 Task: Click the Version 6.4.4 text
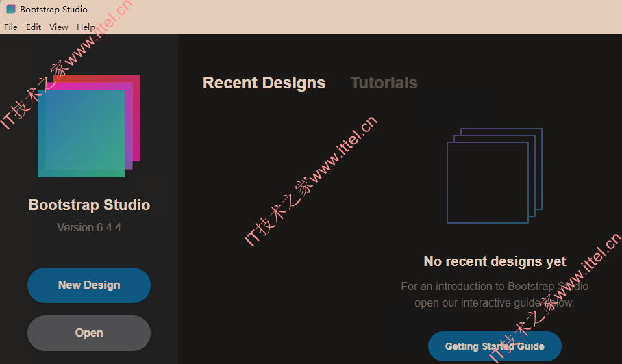click(89, 227)
